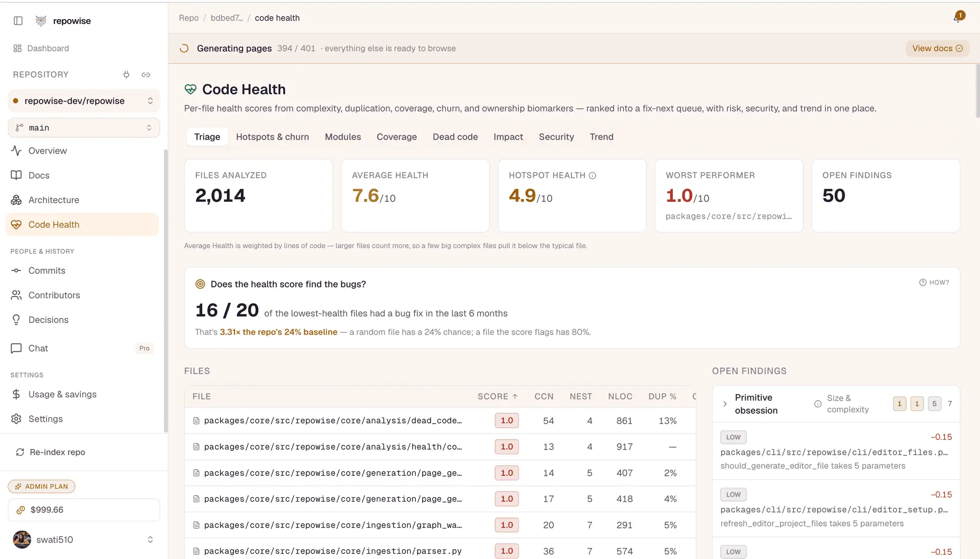
Task: Click the Docs book icon
Action: (16, 175)
